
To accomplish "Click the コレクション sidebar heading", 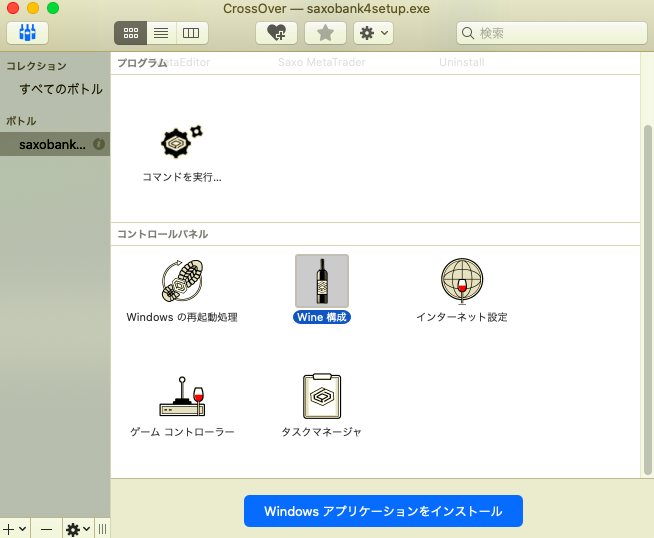I will click(x=36, y=66).
